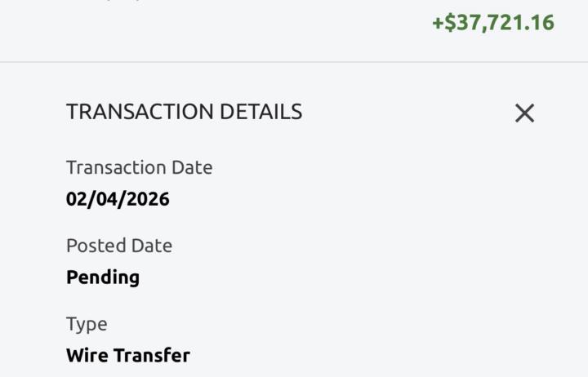Select the Wire Transfer type value
Viewport: 588px width, 377px height.
pyautogui.click(x=128, y=356)
